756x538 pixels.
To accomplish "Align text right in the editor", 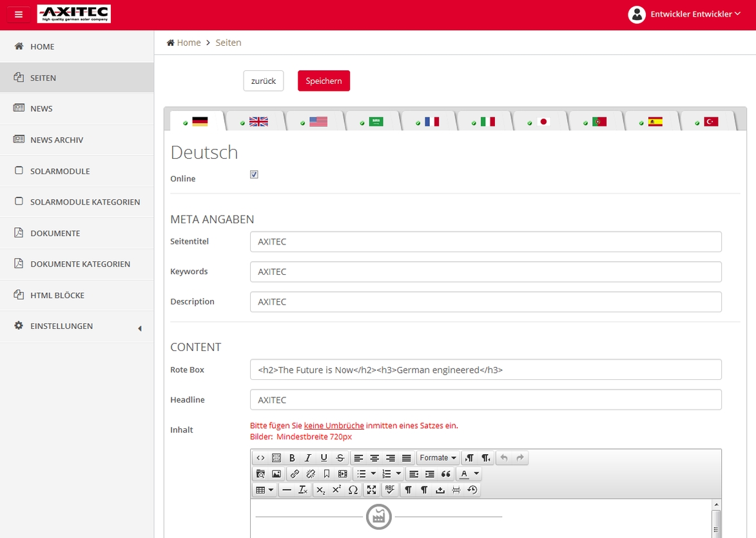I will point(391,458).
